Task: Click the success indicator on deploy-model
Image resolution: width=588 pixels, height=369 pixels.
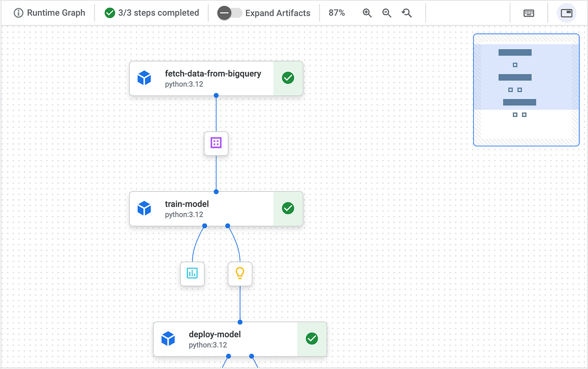Action: (311, 338)
